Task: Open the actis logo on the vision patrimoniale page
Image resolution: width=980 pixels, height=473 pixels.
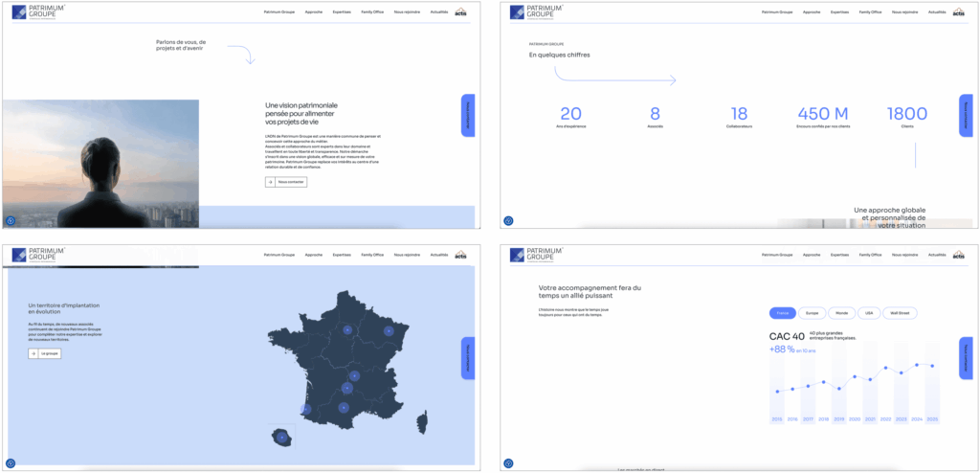Action: point(461,11)
